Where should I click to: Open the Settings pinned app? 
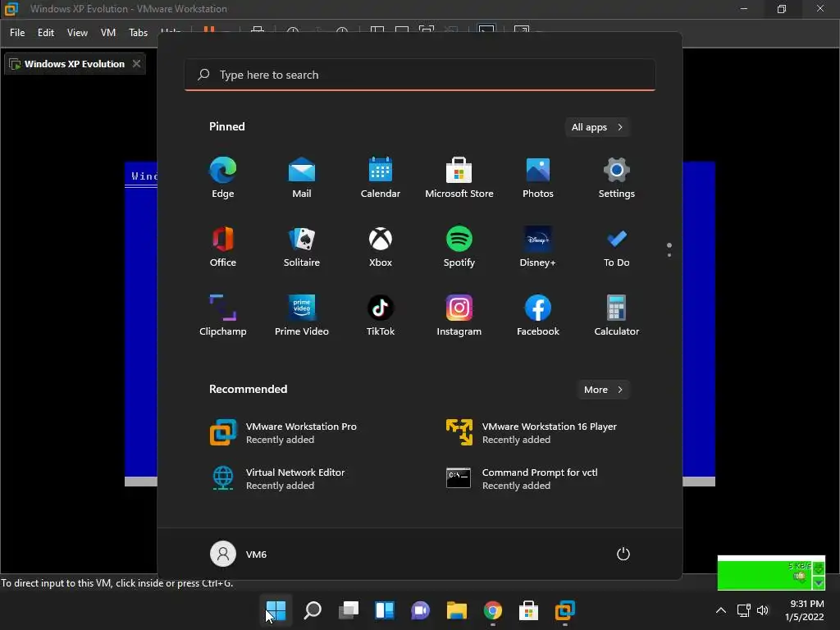click(x=617, y=177)
